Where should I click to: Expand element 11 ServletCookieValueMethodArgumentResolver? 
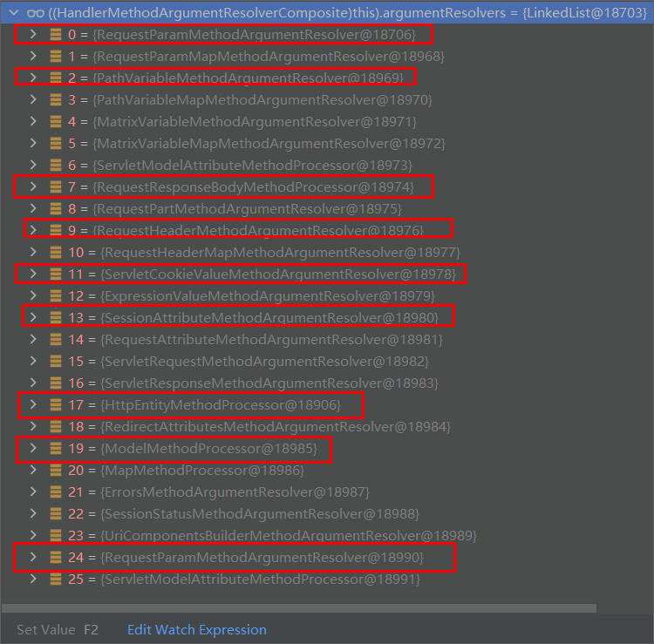coord(33,274)
